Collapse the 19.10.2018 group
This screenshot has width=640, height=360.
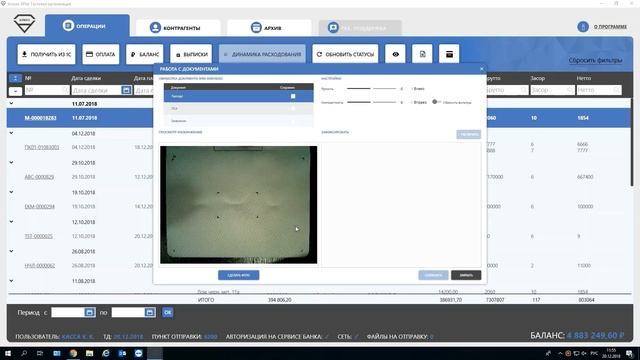click(11, 192)
